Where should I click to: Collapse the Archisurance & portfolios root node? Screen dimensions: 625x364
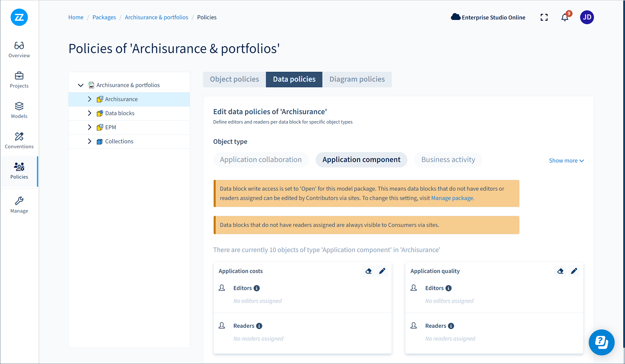tap(80, 85)
